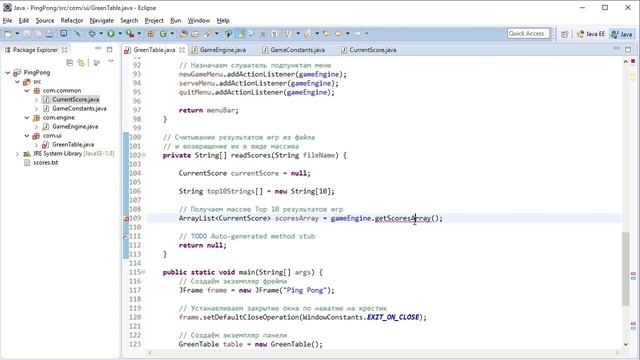
Task: Switch to the CurrentScore.java editor tab
Action: (369, 50)
